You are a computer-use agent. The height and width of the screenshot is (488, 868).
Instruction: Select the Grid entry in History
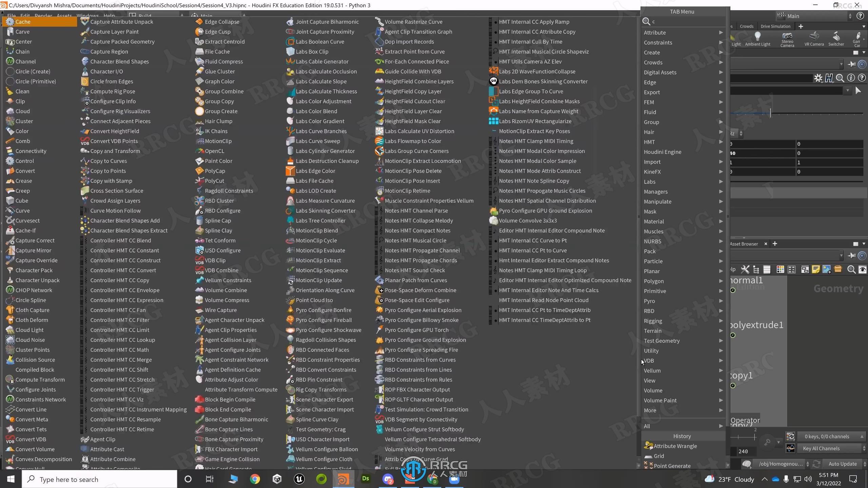point(654,456)
